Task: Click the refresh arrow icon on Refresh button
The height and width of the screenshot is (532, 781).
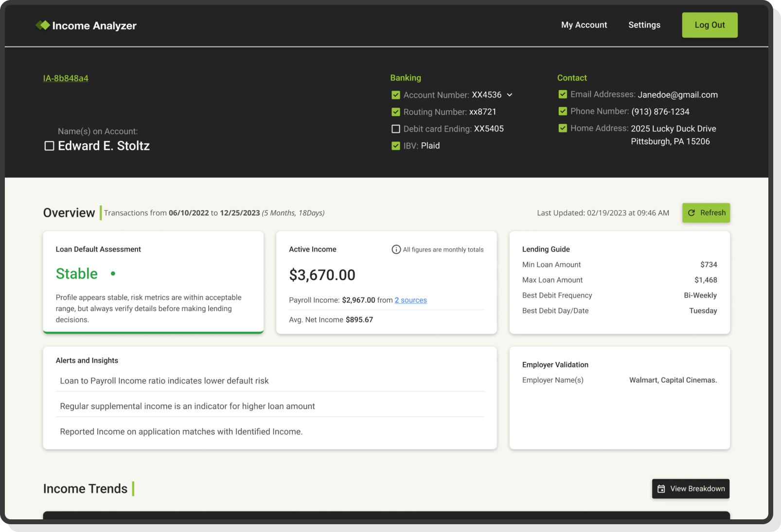Action: (x=692, y=213)
